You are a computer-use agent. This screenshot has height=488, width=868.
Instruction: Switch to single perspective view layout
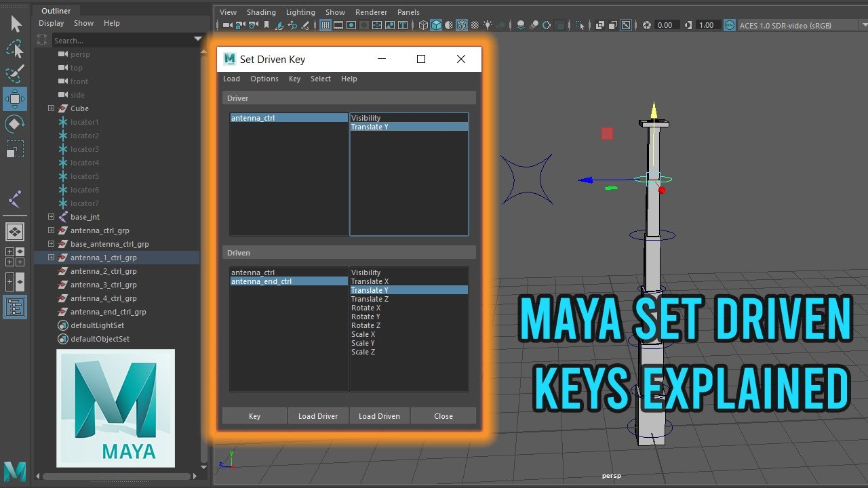click(x=15, y=232)
